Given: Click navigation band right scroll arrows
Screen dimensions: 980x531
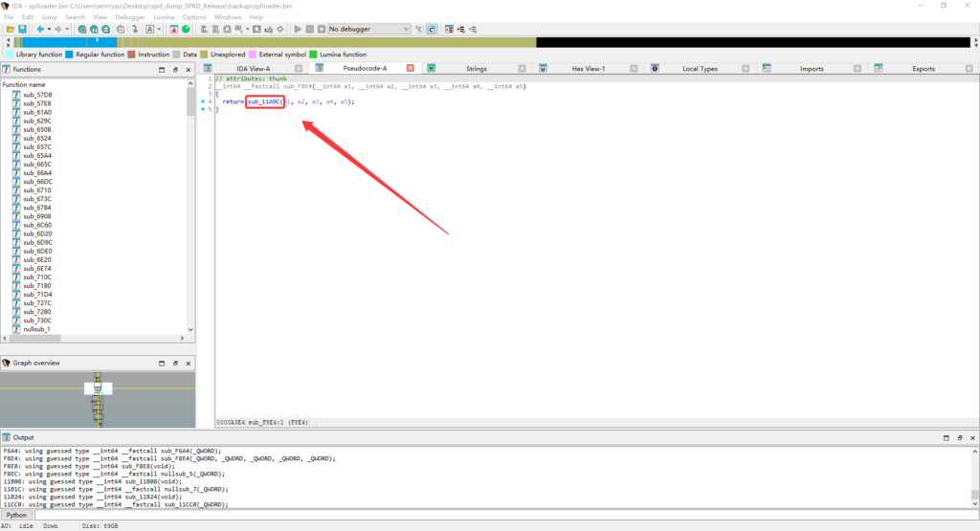Looking at the screenshot, I should (975, 42).
